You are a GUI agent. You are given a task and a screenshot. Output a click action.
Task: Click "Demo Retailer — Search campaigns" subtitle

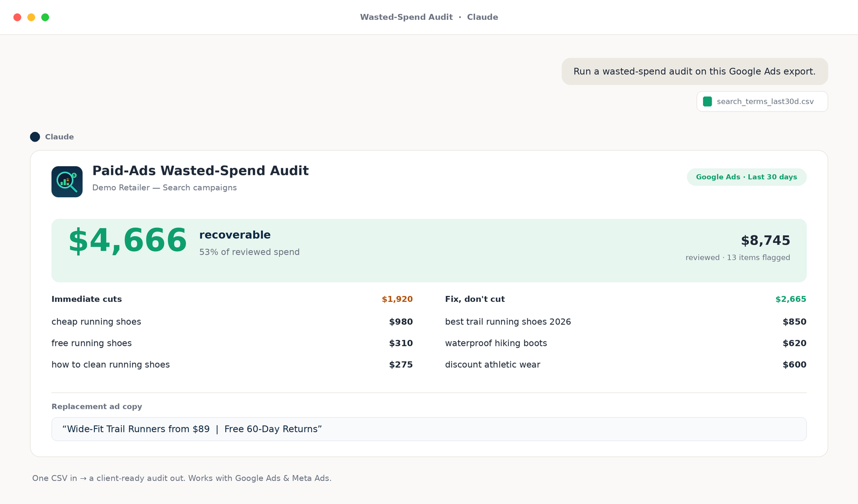[x=165, y=188]
